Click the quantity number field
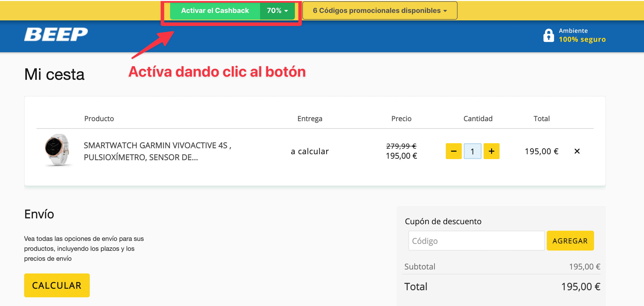Image resolution: width=644 pixels, height=306 pixels. pyautogui.click(x=472, y=151)
